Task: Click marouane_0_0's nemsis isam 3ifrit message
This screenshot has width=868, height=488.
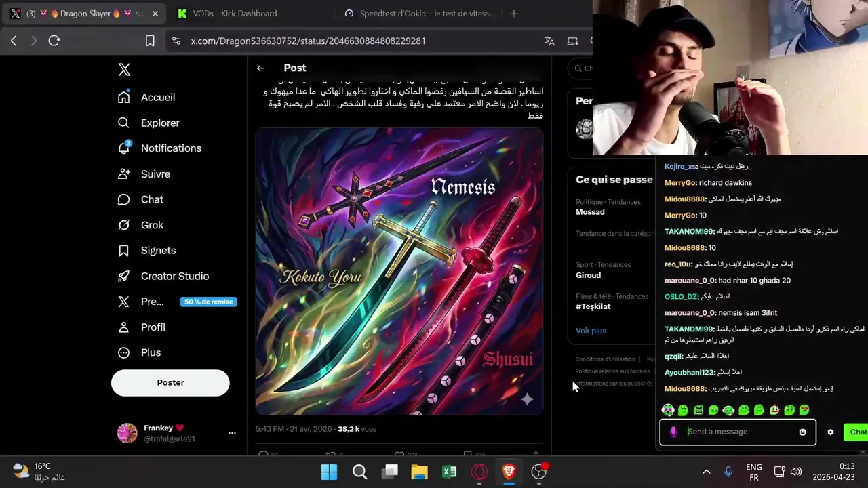Action: click(x=721, y=312)
